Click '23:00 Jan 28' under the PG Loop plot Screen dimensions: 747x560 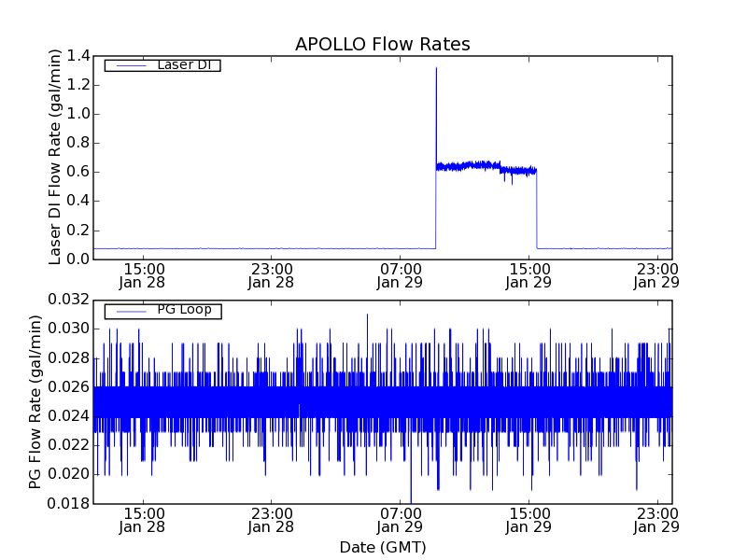tap(271, 521)
